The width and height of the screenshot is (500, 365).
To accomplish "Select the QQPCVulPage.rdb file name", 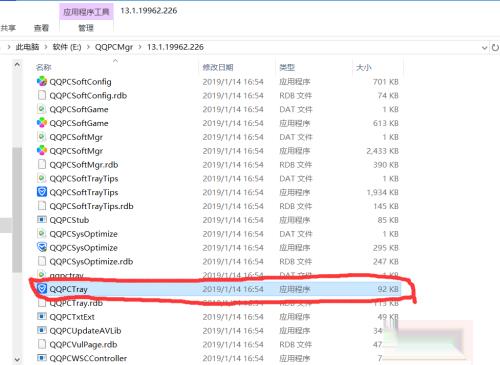I will 83,344.
